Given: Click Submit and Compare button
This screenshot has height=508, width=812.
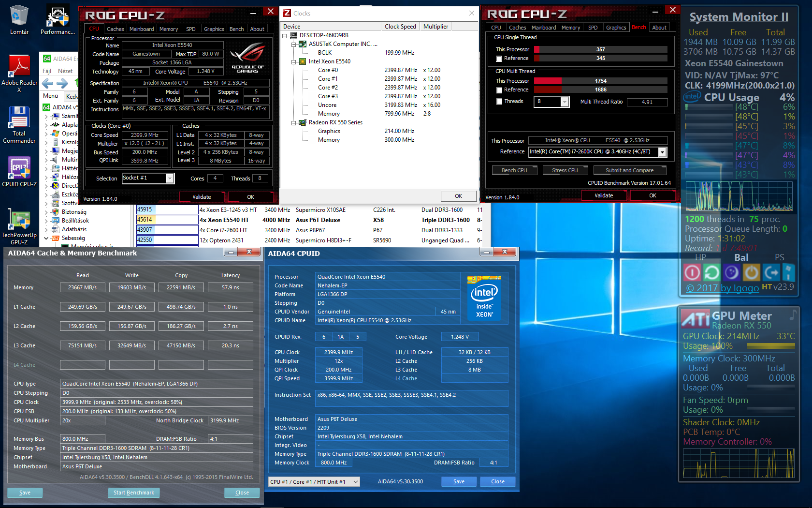Looking at the screenshot, I should (629, 170).
